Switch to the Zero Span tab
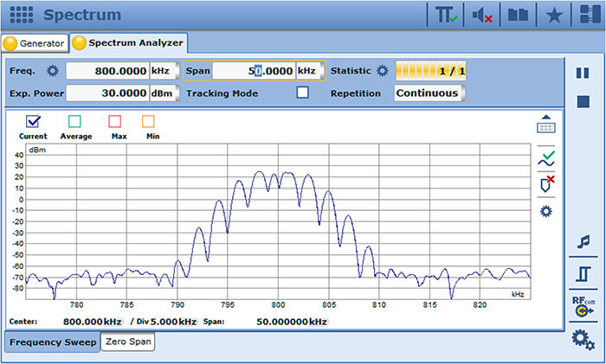Viewport: 606px width, 364px height. tap(128, 342)
